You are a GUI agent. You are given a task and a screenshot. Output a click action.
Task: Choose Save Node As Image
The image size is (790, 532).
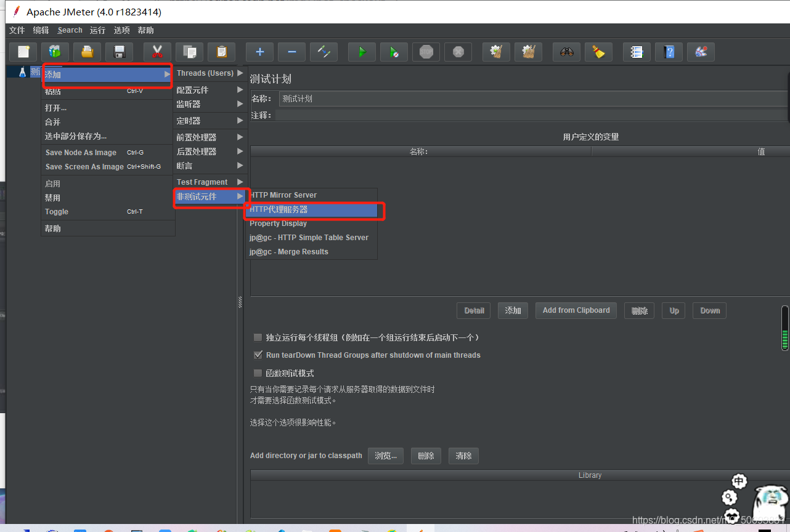[x=108, y=153]
